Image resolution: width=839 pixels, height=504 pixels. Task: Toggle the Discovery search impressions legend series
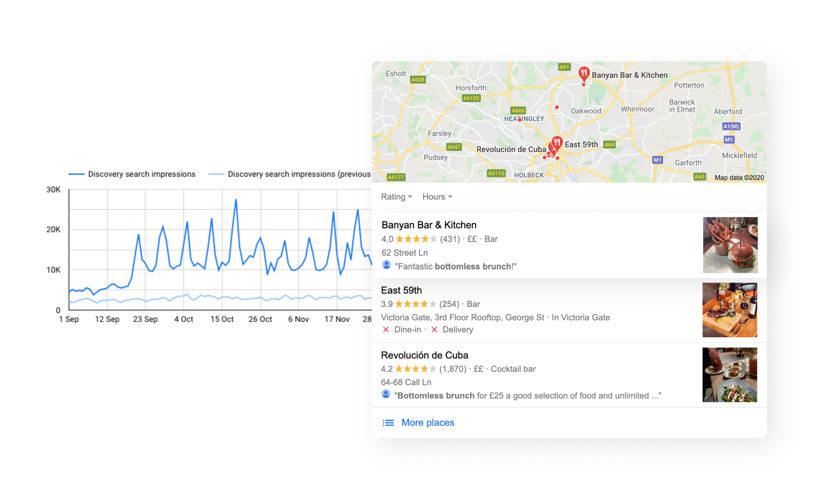pyautogui.click(x=132, y=174)
